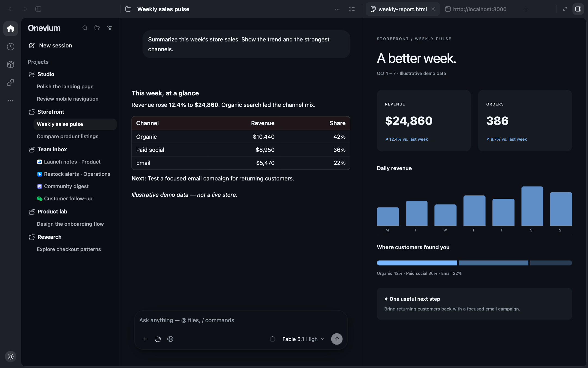Go back with the left arrow
Screen dimensions: 588x368
coord(11,9)
